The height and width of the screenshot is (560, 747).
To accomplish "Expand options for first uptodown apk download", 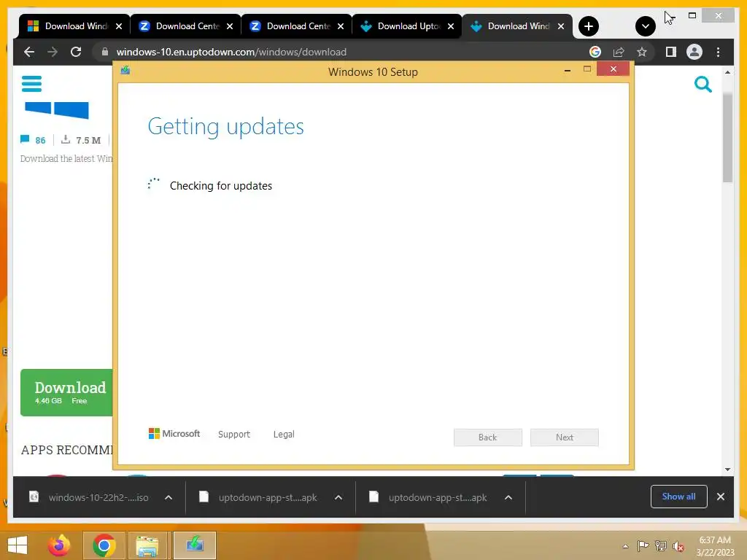I will (338, 497).
